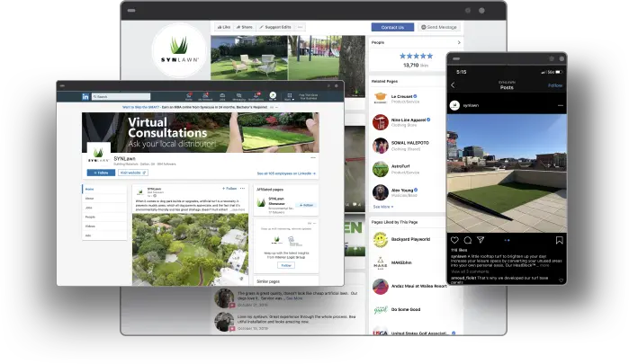Open LinkedIn Messaging icon

[x=239, y=96]
